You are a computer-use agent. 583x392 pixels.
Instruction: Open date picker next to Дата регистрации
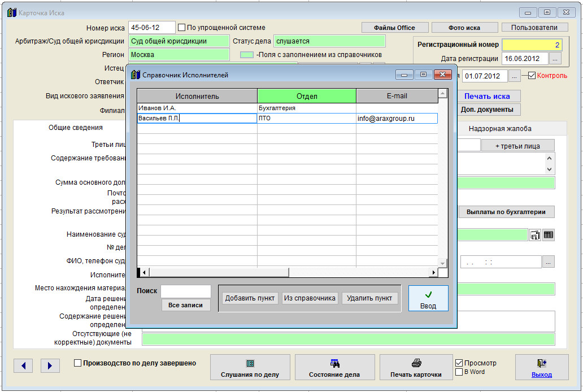pos(555,59)
